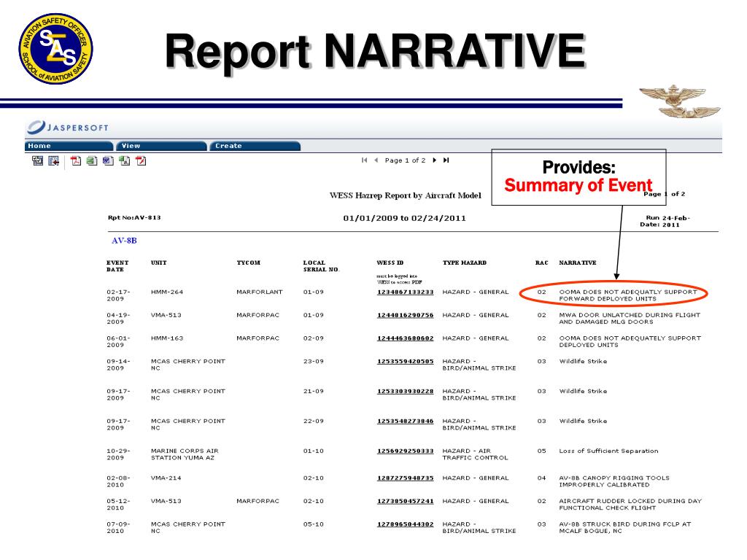This screenshot has height=560, width=747.
Task: Click unit cell VMA-214
Action: pyautogui.click(x=166, y=478)
